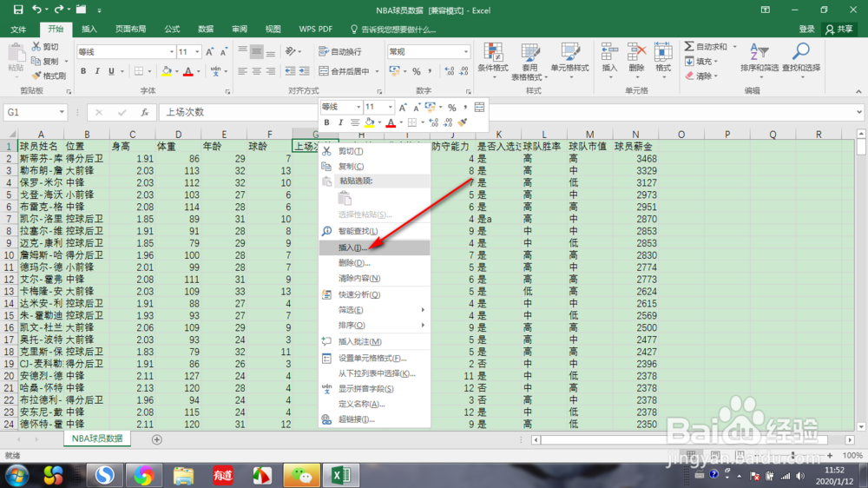Click the Cut (剪切) ribbon button
The width and height of the screenshot is (868, 488).
45,47
